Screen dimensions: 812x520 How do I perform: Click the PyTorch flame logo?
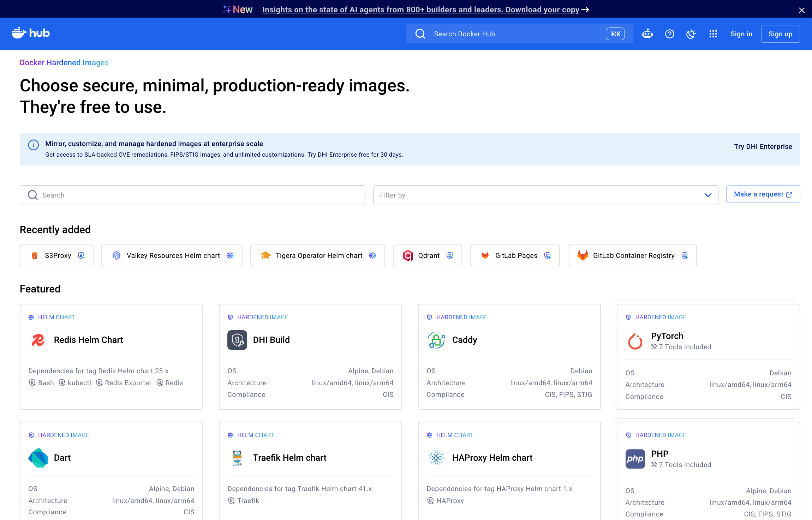click(x=635, y=341)
